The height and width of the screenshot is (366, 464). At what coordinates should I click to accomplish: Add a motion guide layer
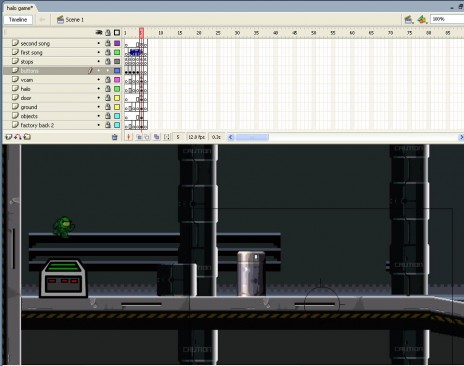click(x=18, y=137)
